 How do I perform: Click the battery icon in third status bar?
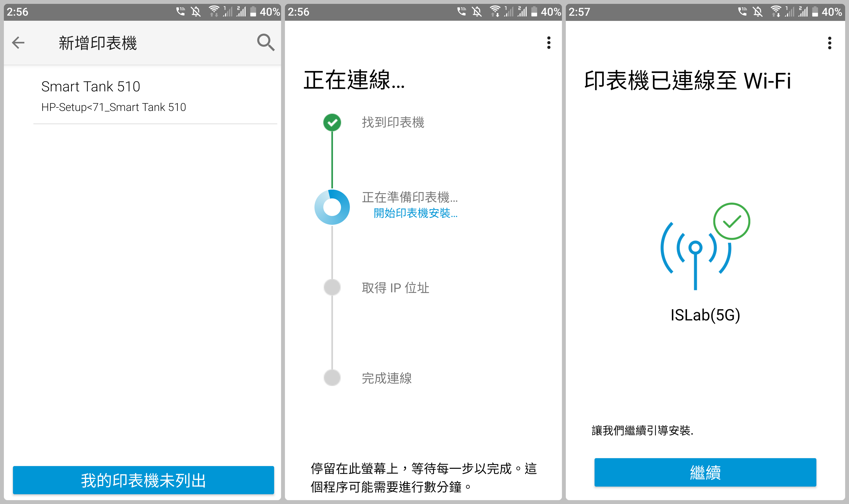pyautogui.click(x=815, y=12)
